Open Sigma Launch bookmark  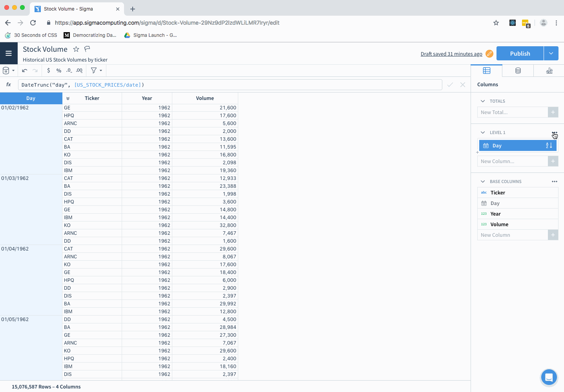coord(150,35)
